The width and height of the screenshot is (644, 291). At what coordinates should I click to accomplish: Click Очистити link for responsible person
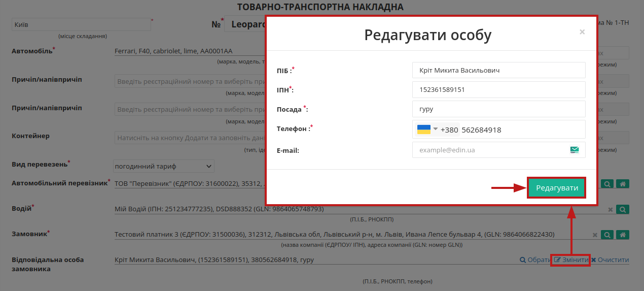[610, 260]
